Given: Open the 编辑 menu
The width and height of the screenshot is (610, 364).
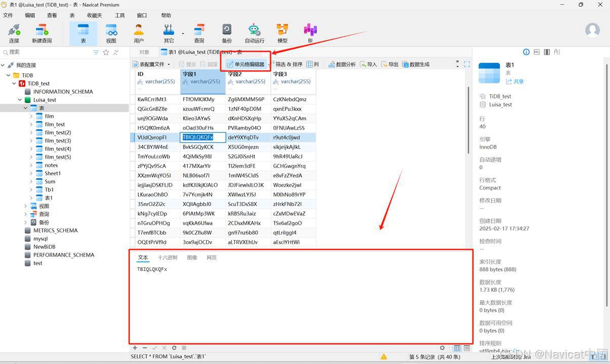Looking at the screenshot, I should [x=30, y=15].
